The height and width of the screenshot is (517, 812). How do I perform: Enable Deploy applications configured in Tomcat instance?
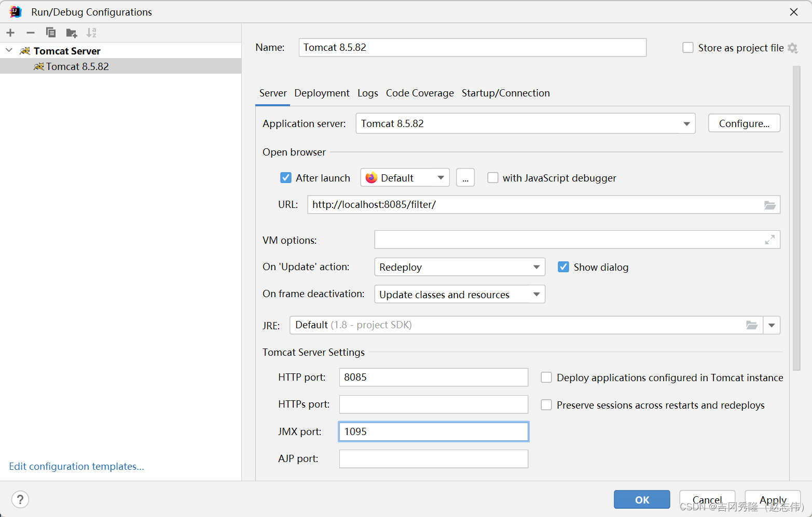coord(546,378)
